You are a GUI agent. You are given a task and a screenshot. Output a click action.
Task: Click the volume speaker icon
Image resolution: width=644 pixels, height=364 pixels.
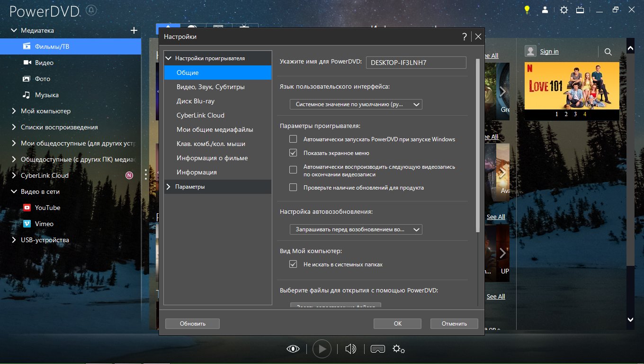pyautogui.click(x=350, y=349)
